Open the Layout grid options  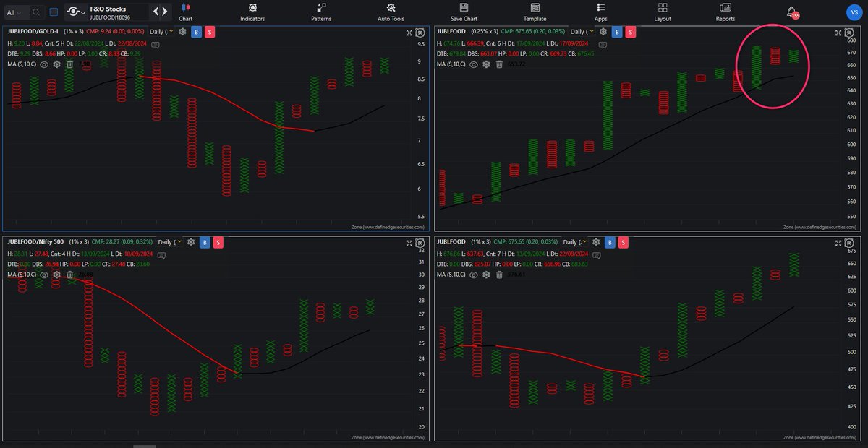coord(663,12)
